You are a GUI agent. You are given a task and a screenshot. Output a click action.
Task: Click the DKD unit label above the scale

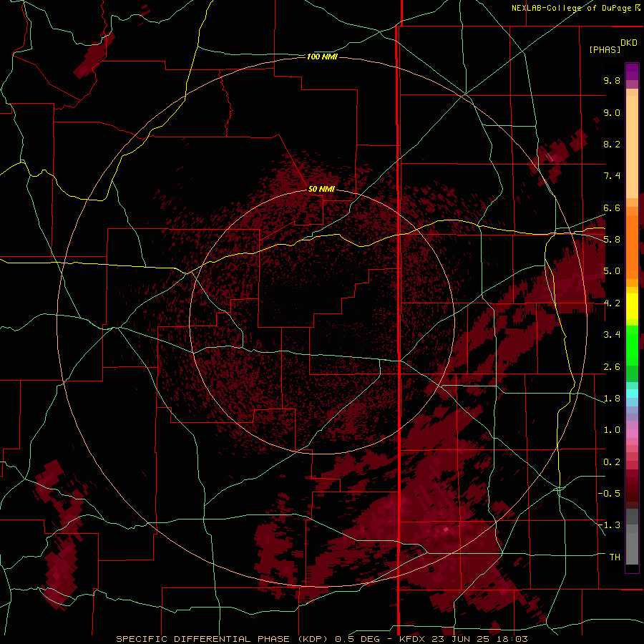[629, 43]
